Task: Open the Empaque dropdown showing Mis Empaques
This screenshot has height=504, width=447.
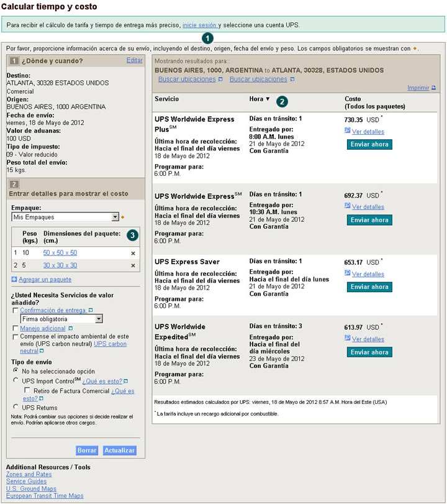Action: click(x=115, y=218)
